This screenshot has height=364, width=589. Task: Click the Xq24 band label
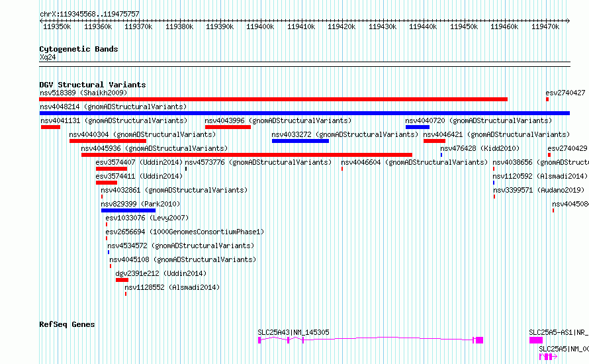48,57
